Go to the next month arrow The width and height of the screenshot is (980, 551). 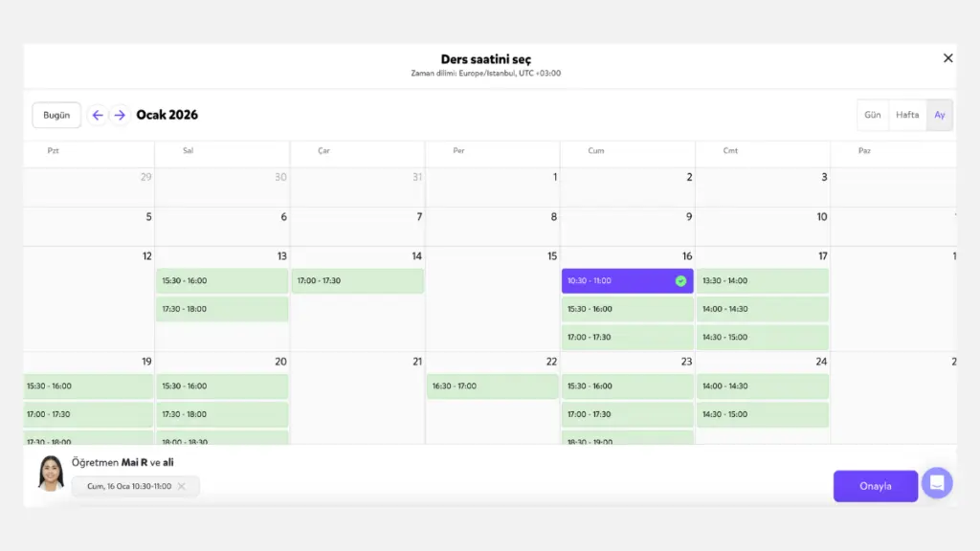tap(120, 115)
